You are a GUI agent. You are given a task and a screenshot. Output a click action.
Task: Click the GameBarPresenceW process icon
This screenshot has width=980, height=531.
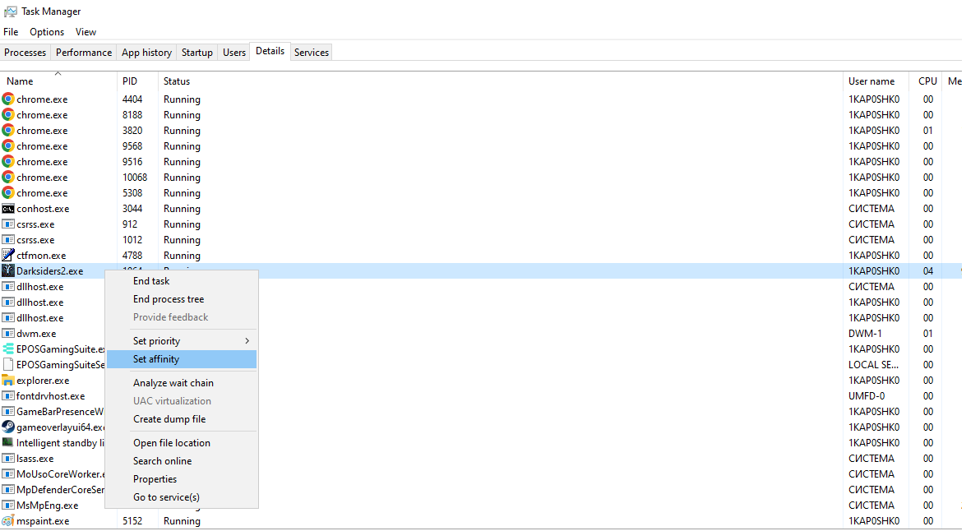pyautogui.click(x=8, y=411)
